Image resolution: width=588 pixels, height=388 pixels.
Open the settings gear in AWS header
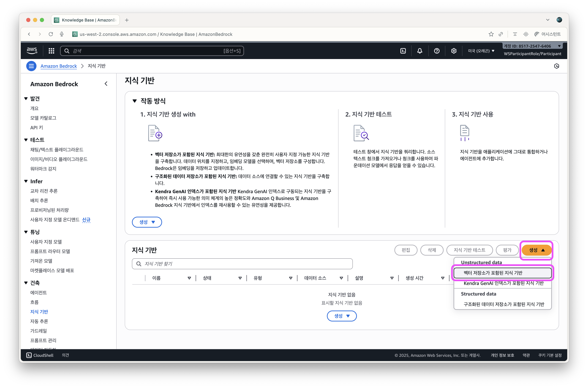[x=454, y=51]
